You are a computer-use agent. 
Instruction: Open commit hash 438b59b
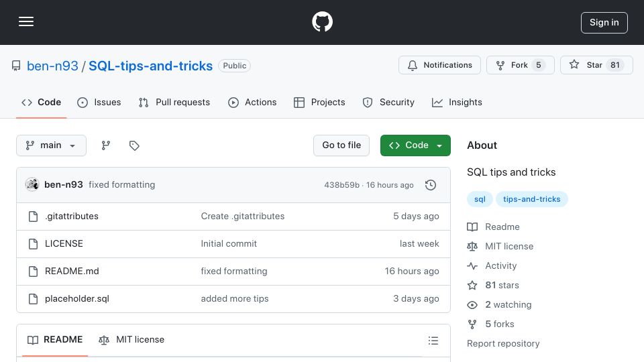pos(341,185)
